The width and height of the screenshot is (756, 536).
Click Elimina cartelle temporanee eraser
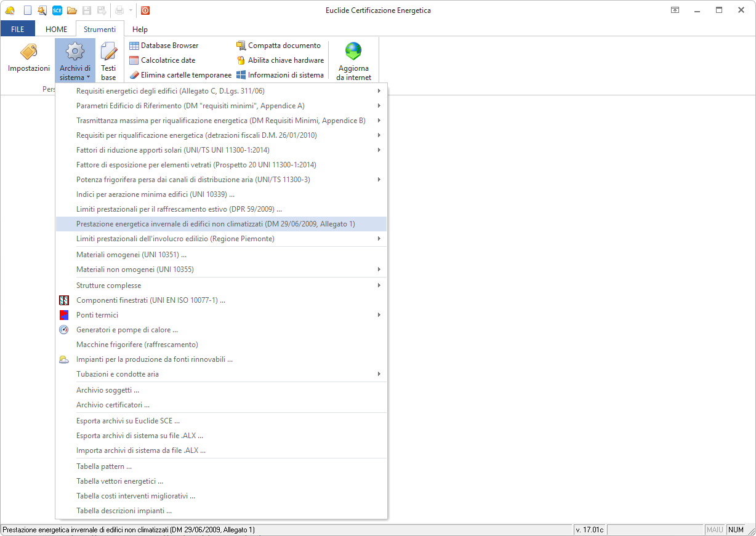[x=180, y=75]
